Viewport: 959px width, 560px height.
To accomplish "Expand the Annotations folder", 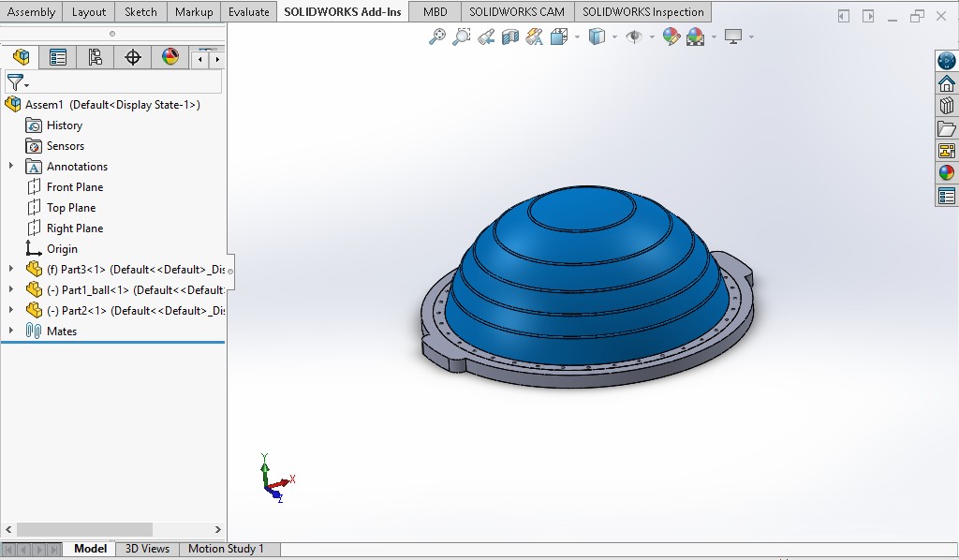I will [11, 166].
